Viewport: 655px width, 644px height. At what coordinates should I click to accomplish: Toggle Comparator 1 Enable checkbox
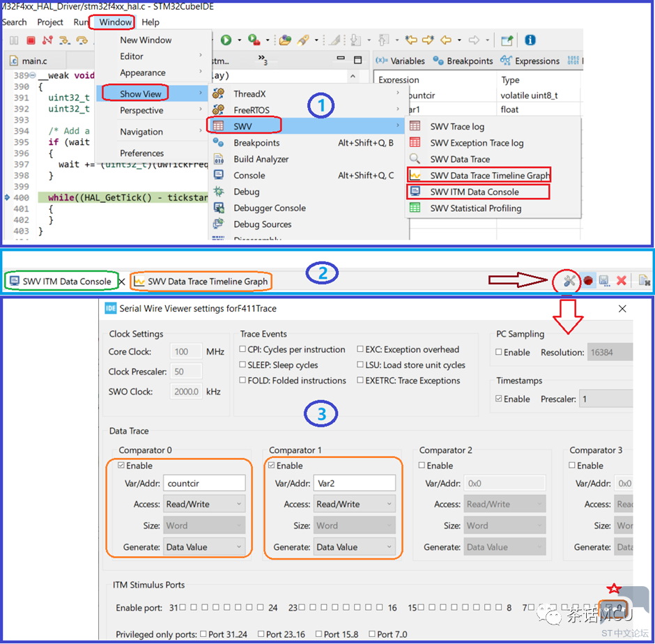pos(272,465)
